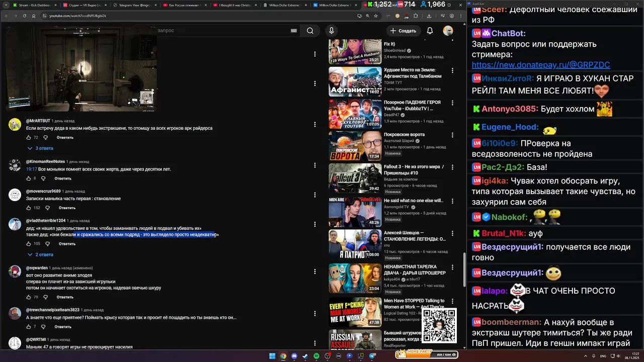Open Chrome from the taskbar
This screenshot has height=362, width=644.
(283, 356)
